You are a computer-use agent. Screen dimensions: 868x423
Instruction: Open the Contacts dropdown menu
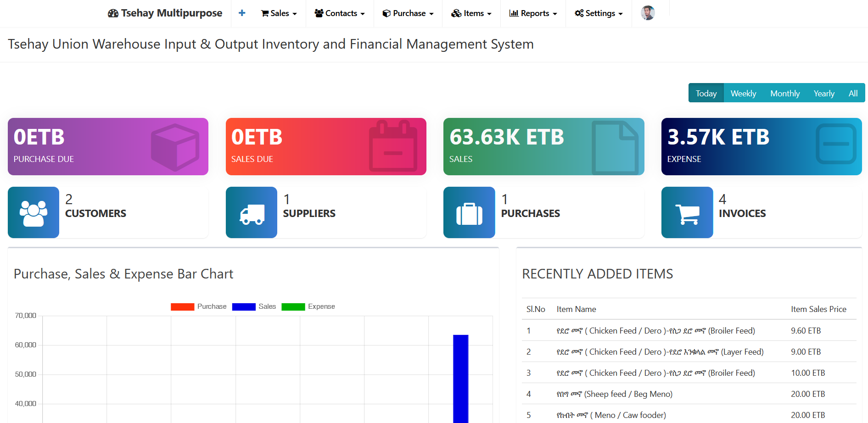pyautogui.click(x=340, y=13)
